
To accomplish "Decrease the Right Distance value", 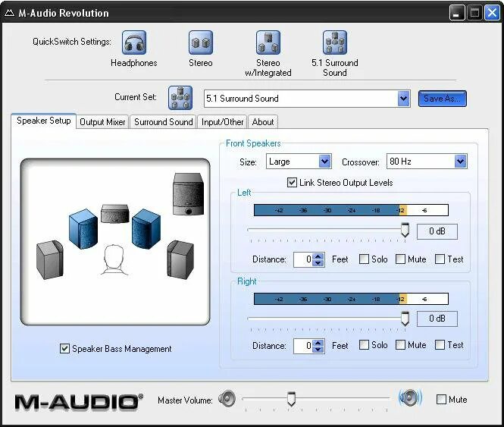I will click(x=318, y=350).
